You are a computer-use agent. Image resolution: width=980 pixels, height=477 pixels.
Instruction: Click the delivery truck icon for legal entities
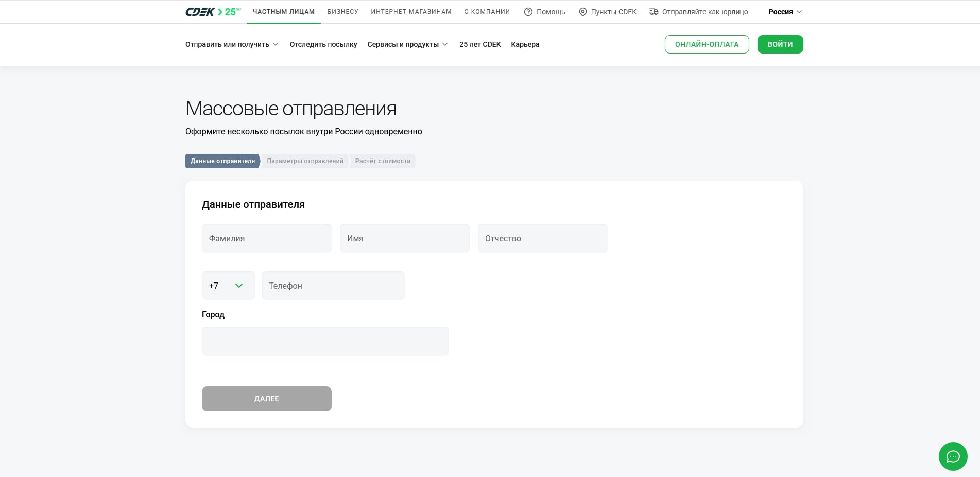(x=654, y=12)
